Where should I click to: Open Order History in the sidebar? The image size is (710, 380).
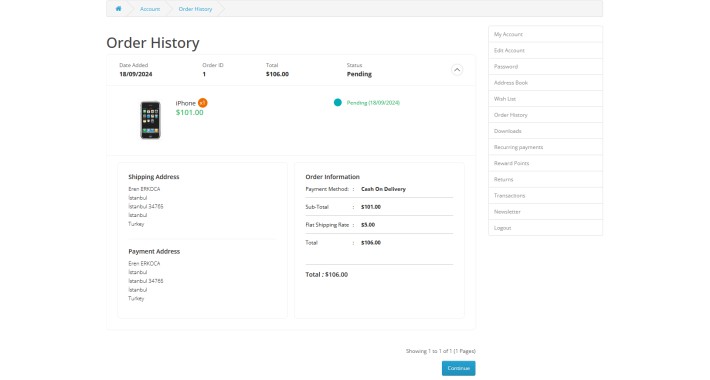(545, 115)
